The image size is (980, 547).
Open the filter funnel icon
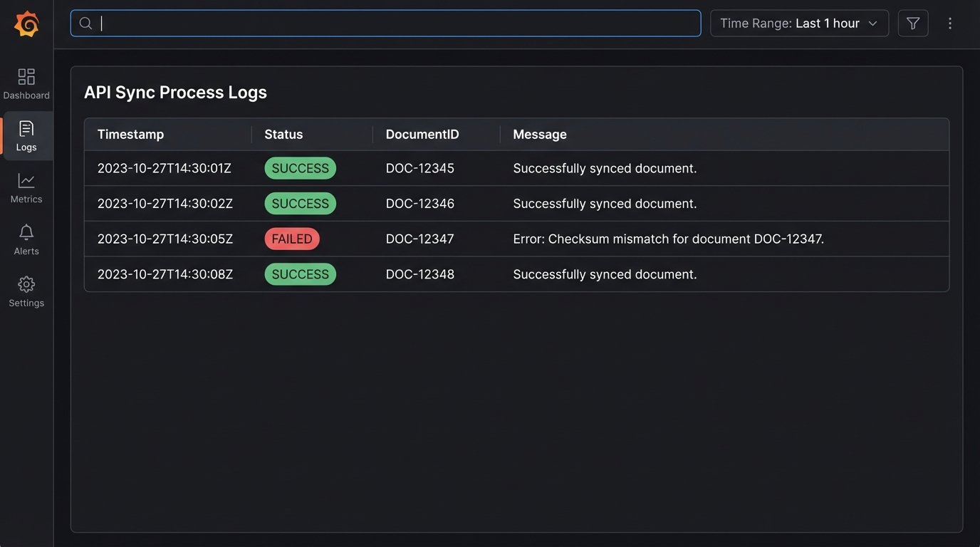912,23
